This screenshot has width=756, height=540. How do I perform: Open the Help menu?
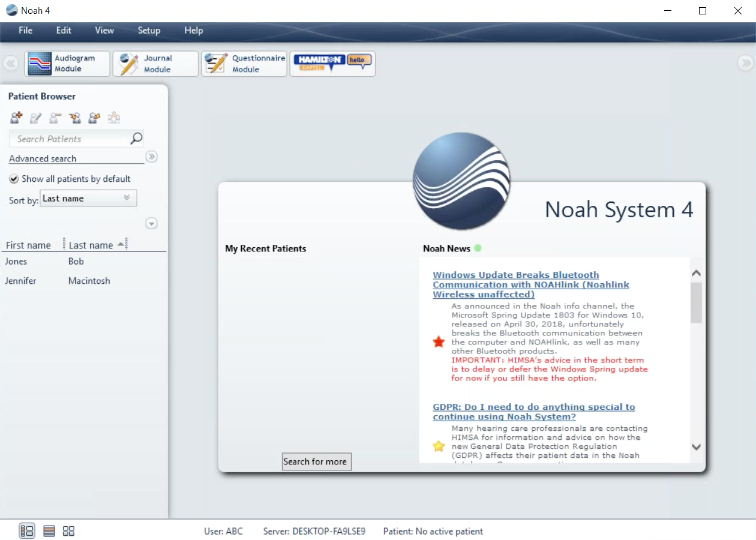193,31
